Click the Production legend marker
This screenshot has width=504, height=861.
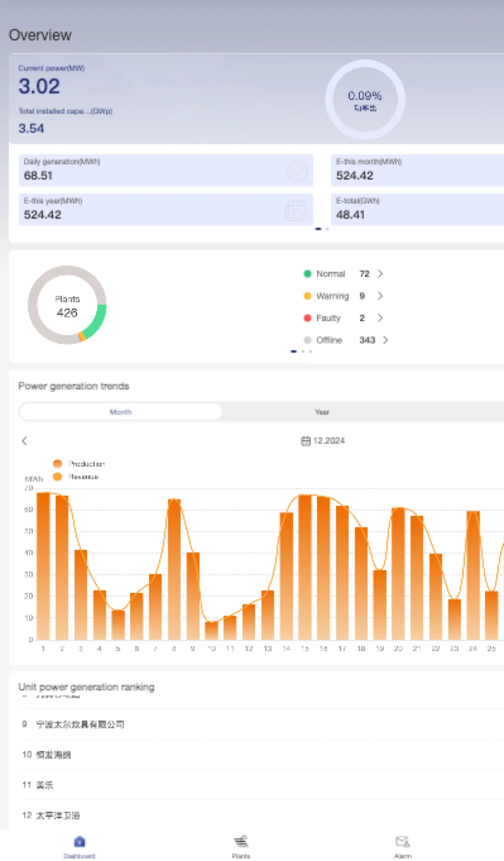click(x=58, y=464)
